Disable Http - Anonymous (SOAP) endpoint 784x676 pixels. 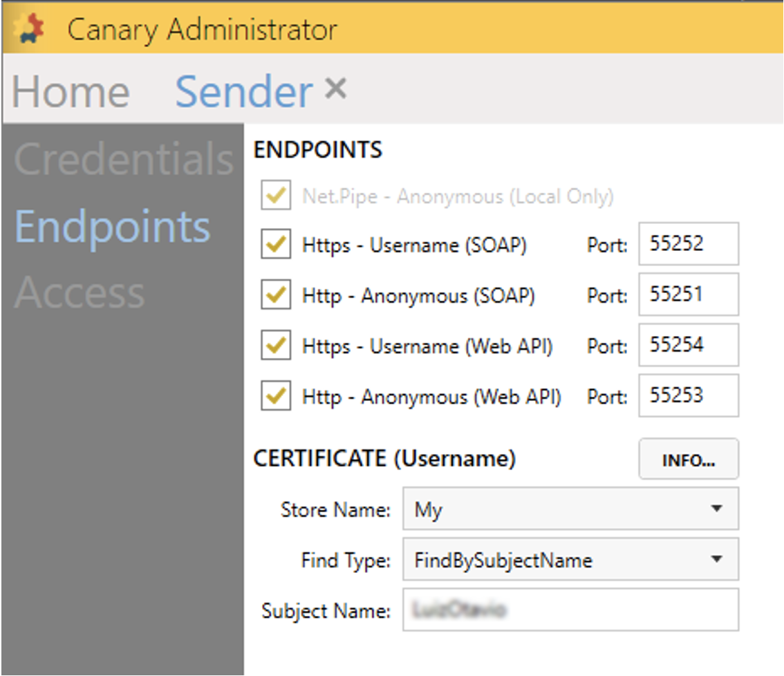coord(275,296)
